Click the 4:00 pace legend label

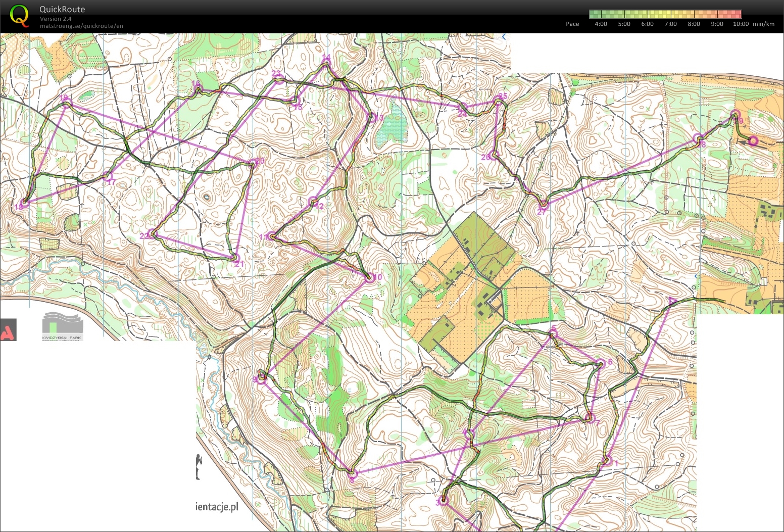pos(601,24)
